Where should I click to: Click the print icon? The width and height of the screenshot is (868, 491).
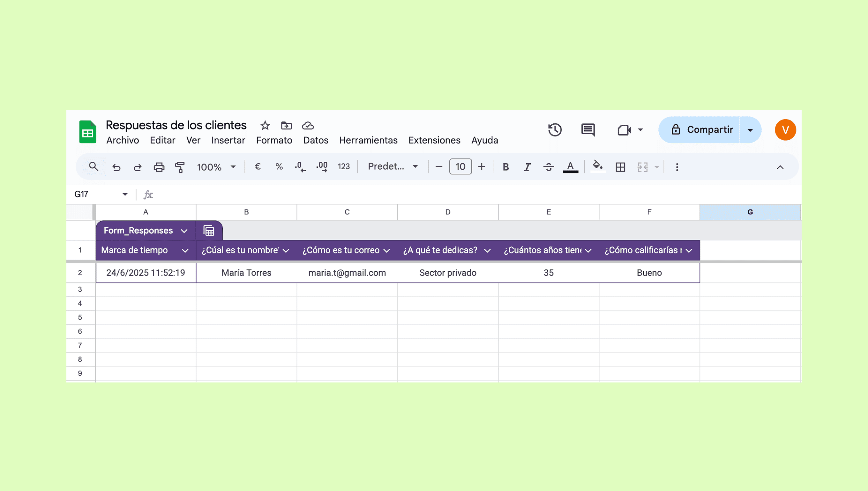159,167
